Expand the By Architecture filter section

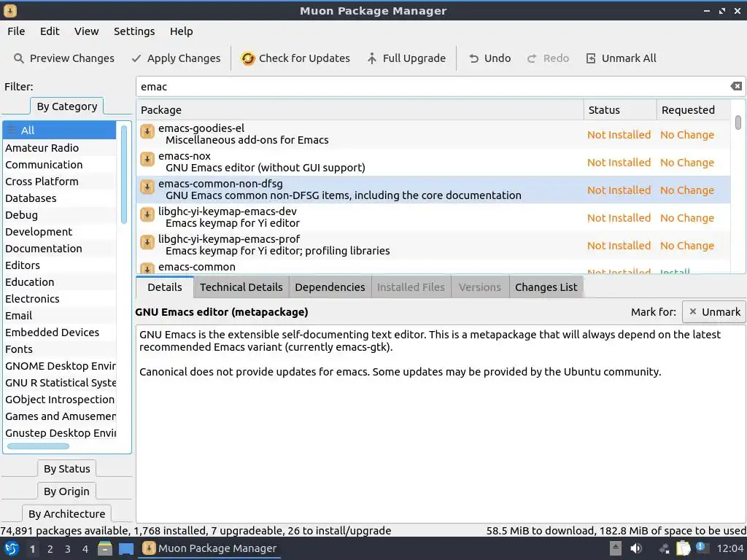(66, 514)
